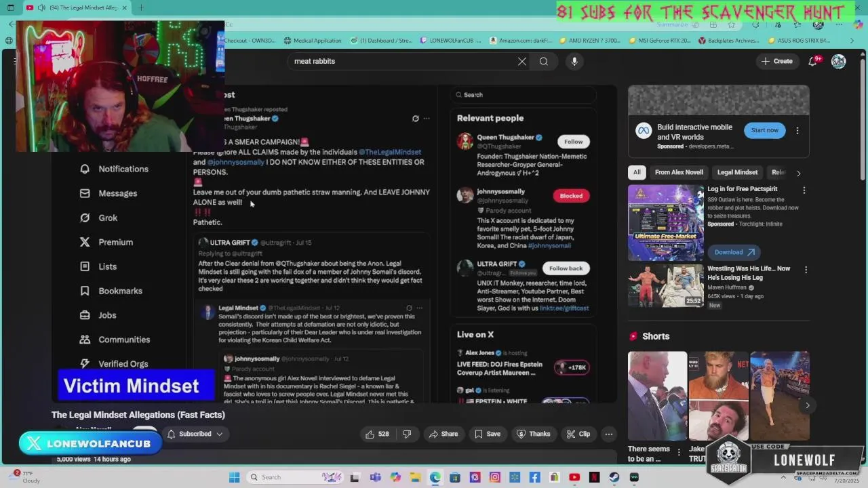Viewport: 868px width, 488px height.
Task: Open more options on Queen Thugshaker post
Action: 427,119
